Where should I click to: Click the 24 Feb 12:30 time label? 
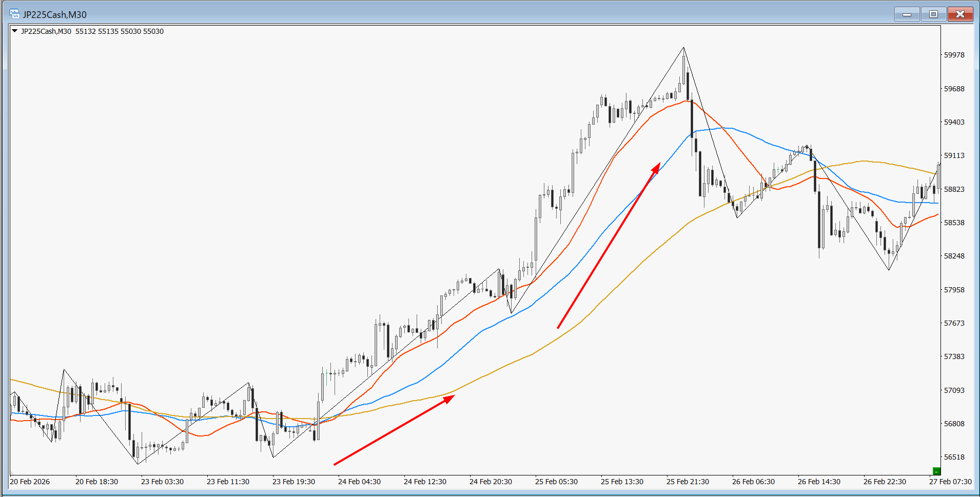click(x=425, y=482)
